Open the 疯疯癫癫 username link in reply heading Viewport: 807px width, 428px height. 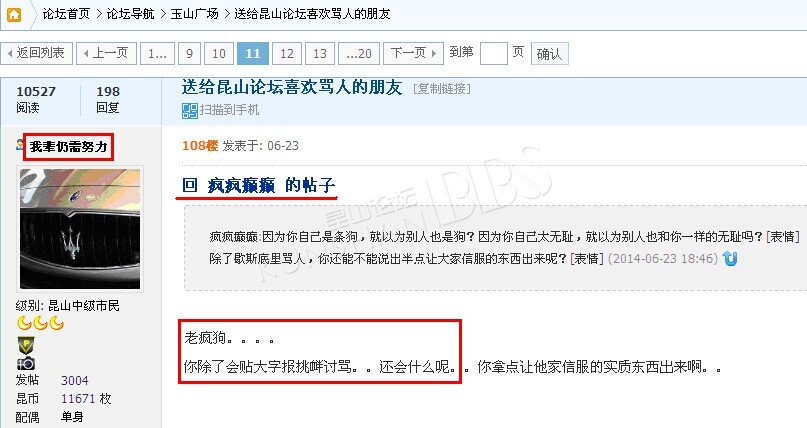tap(241, 185)
